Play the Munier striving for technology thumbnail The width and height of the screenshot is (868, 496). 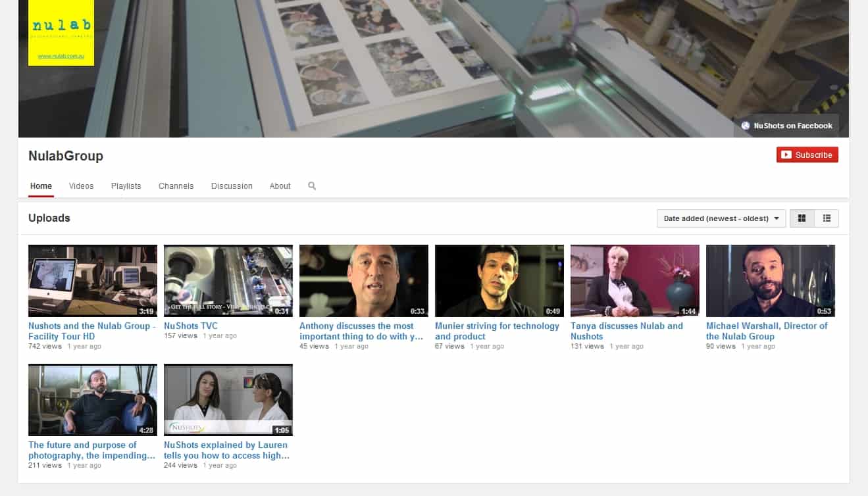(499, 281)
